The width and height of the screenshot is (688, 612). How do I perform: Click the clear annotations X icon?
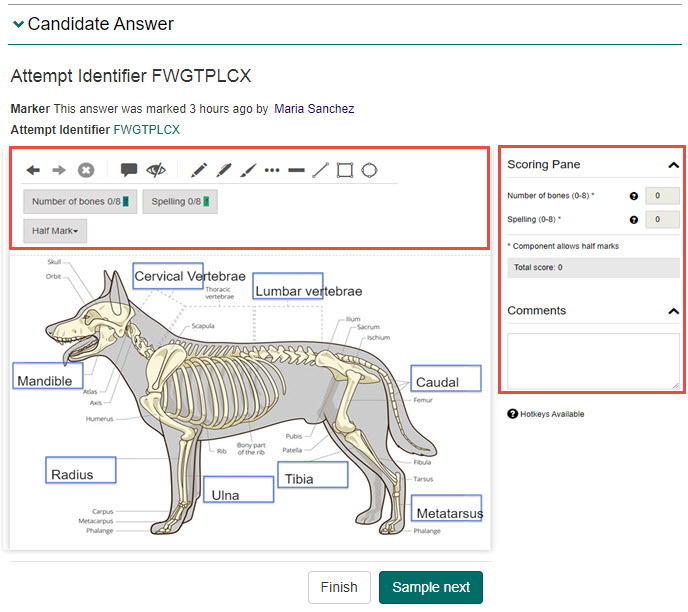coord(86,170)
